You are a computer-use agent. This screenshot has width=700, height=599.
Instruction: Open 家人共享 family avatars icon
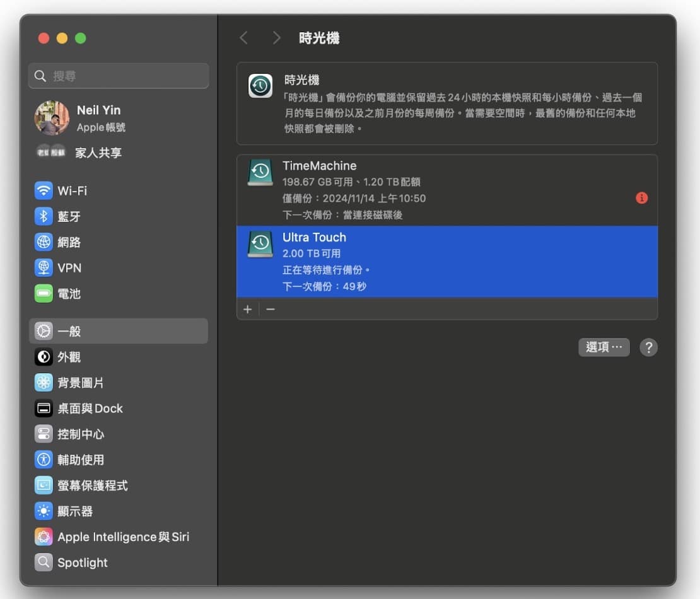pyautogui.click(x=51, y=153)
